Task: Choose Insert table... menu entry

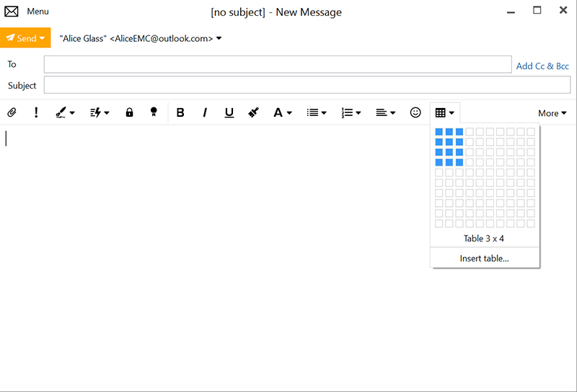Action: pos(485,259)
